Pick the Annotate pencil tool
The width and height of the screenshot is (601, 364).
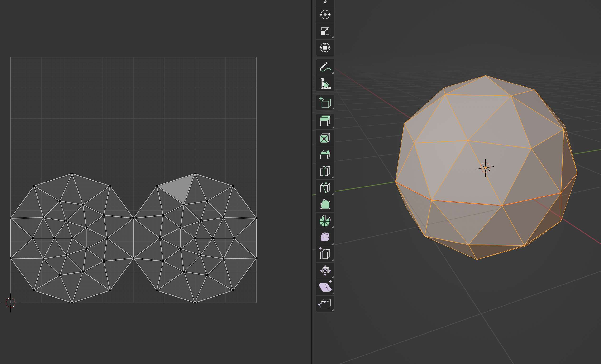click(325, 67)
